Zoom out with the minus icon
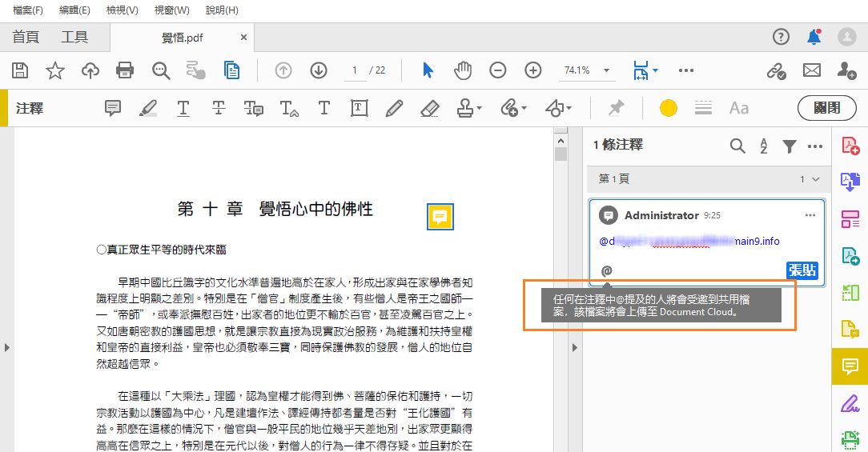The width and height of the screenshot is (868, 452). [498, 70]
